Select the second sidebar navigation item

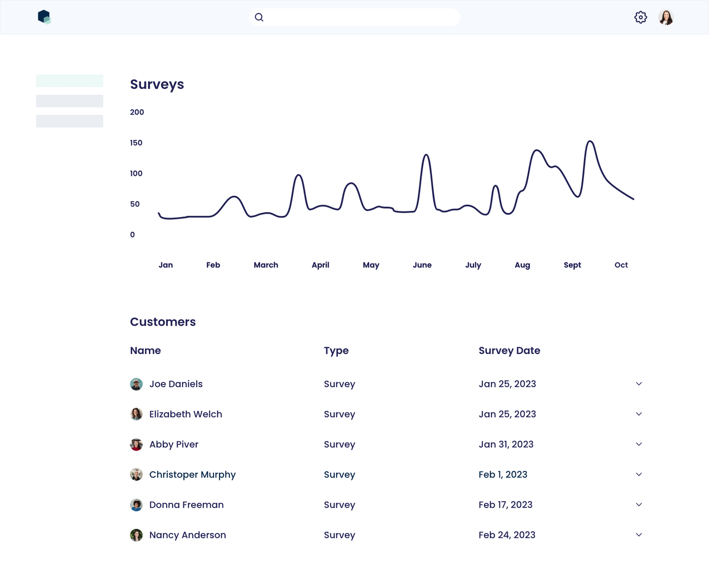70,101
